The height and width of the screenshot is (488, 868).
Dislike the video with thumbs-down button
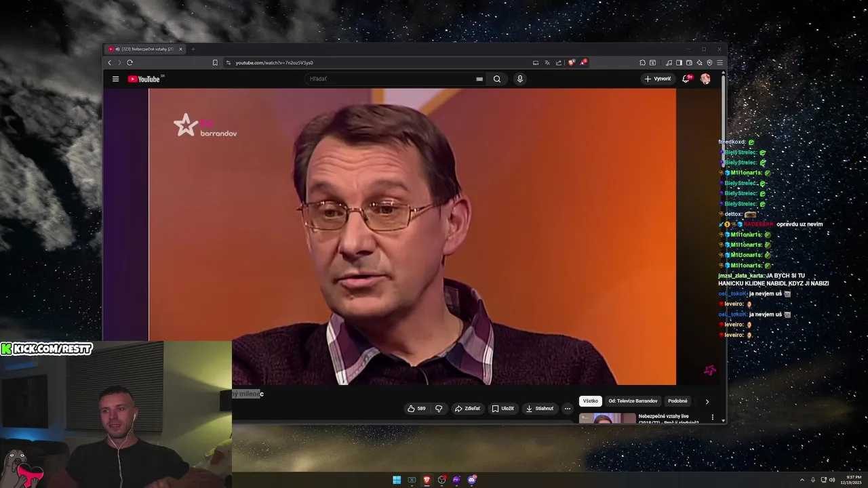pos(439,409)
